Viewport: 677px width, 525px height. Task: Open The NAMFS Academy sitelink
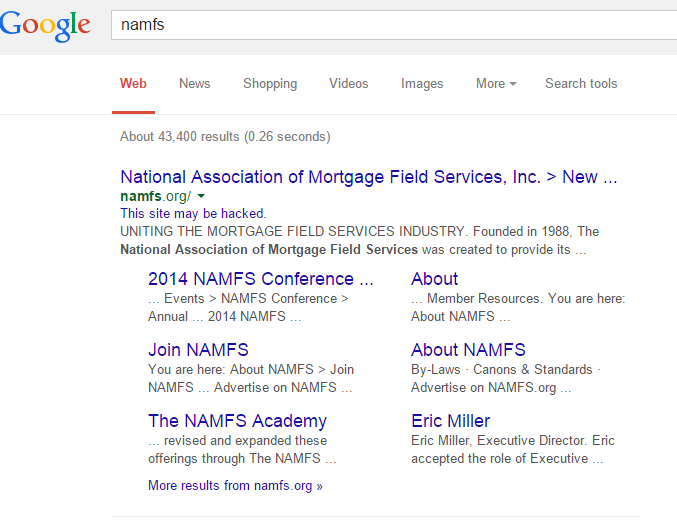237,421
